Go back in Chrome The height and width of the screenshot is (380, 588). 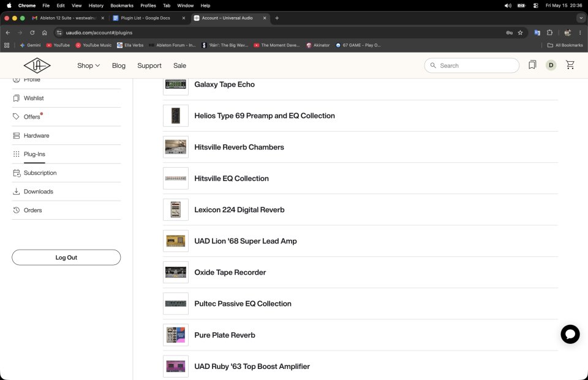[8, 32]
